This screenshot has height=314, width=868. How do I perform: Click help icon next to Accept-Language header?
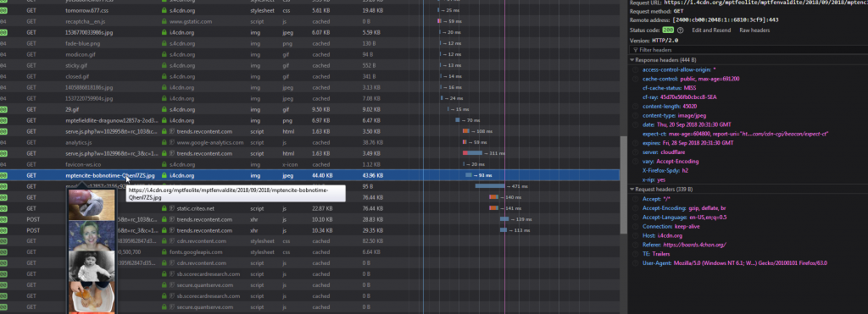[636, 218]
